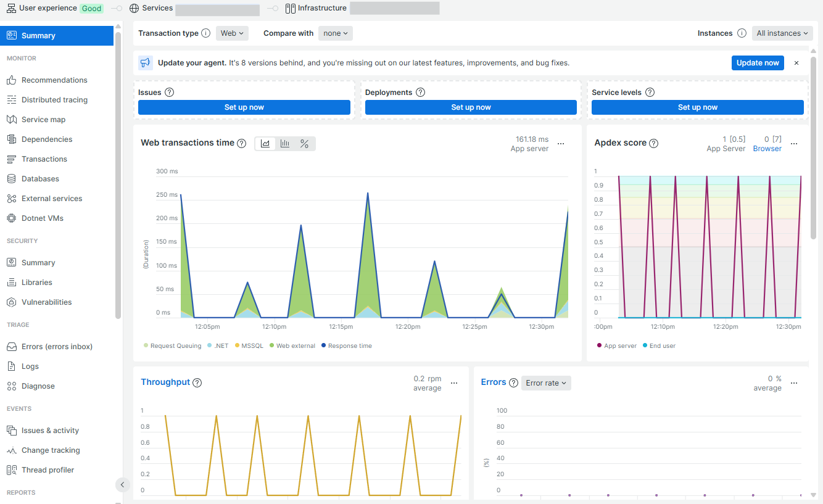Expand the Transaction type Web dropdown

coord(232,33)
